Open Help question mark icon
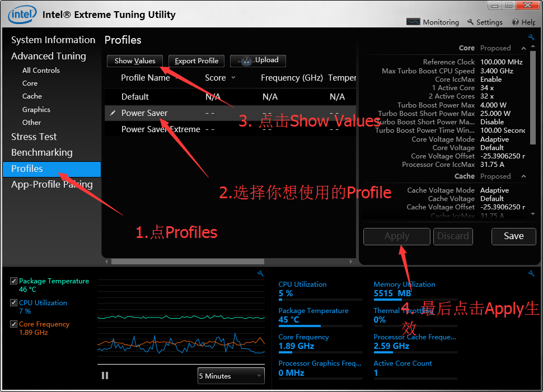The image size is (543, 392). pos(516,22)
